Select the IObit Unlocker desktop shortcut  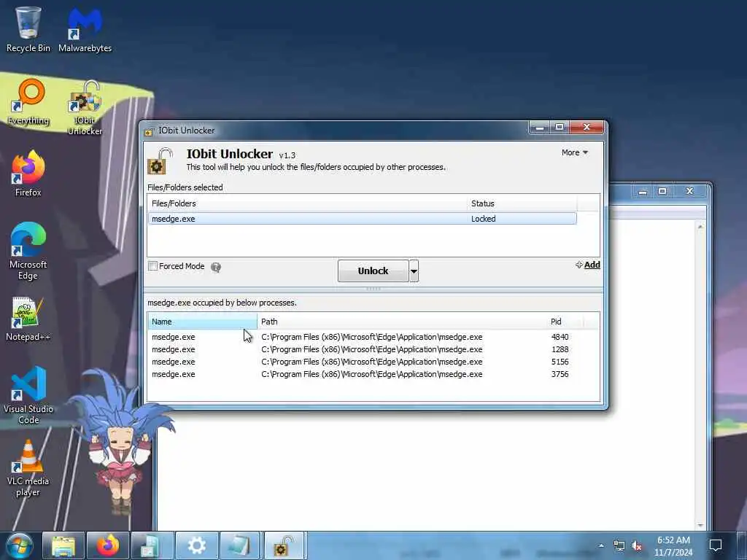(x=85, y=108)
